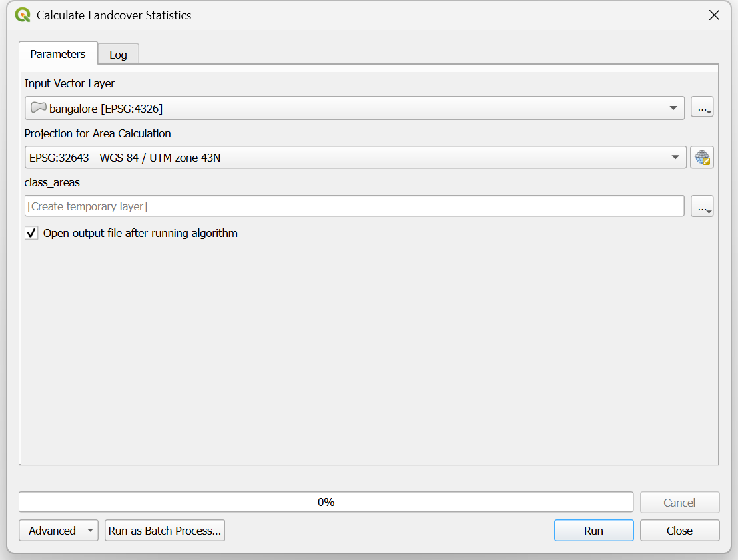Expand the Projection for Area Calculation dropdown
Viewport: 738px width, 560px height.
pos(676,158)
